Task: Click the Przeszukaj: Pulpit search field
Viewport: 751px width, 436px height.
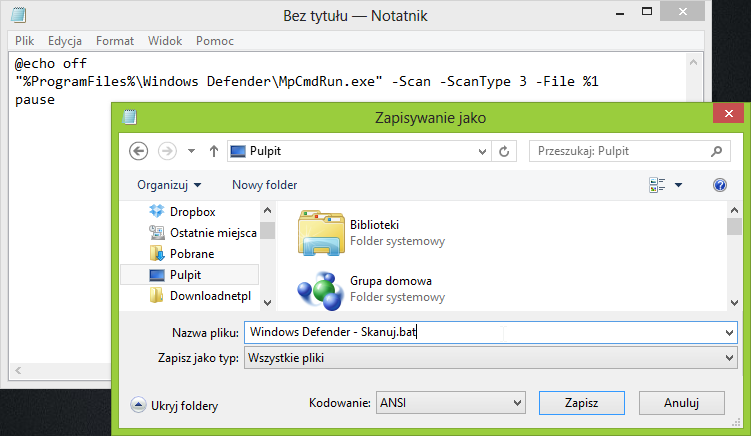Action: (x=629, y=151)
